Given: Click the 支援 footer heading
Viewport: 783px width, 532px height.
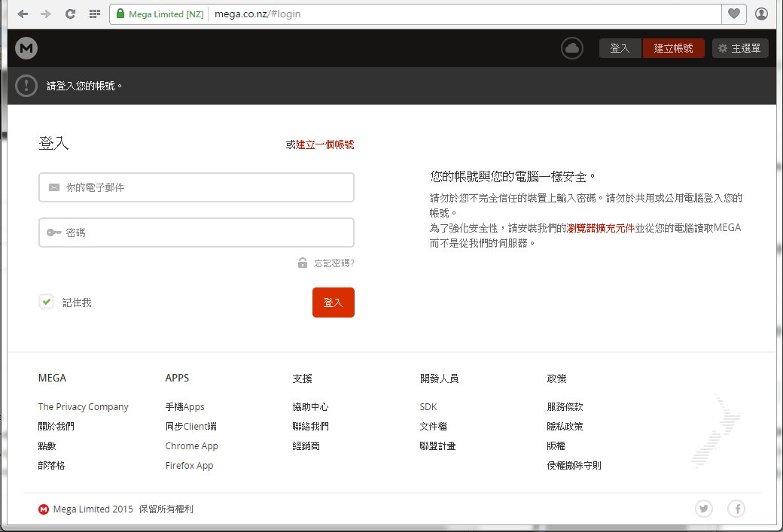Looking at the screenshot, I should [x=302, y=378].
